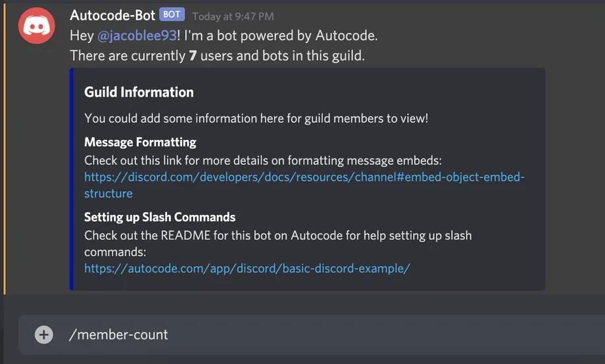The image size is (605, 364).
Task: Open the discord.com developers docs link
Action: [304, 177]
